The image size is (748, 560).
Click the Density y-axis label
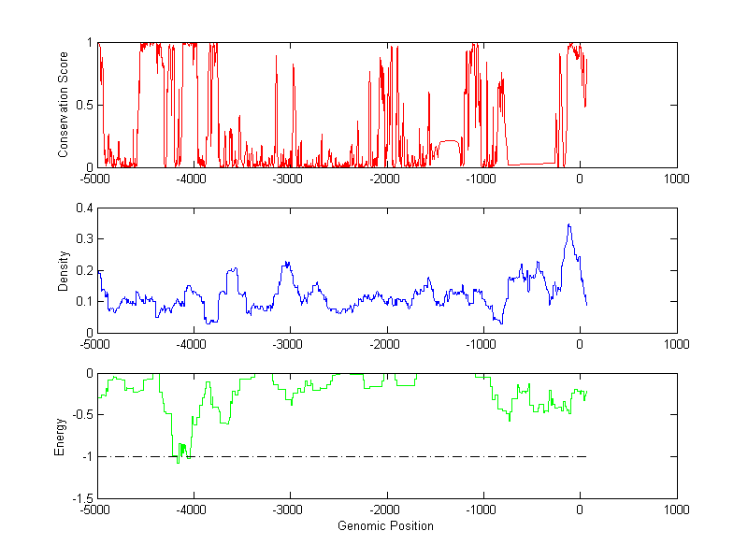pos(63,270)
